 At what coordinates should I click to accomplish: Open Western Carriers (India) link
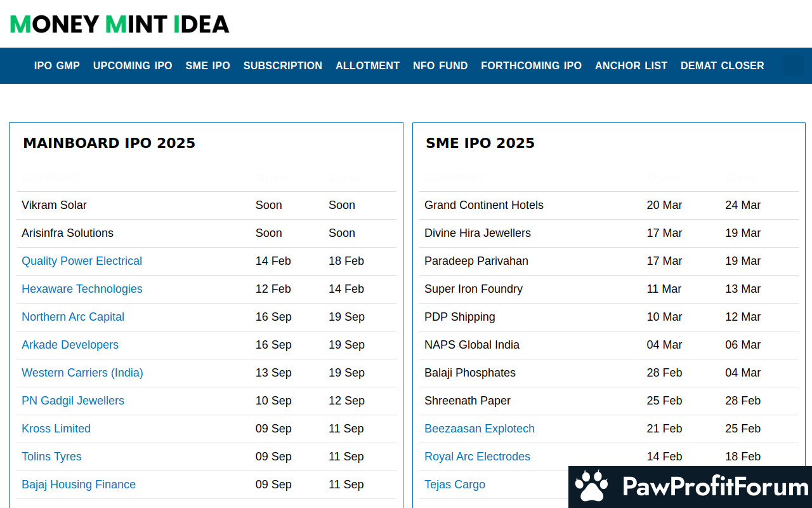pos(82,373)
